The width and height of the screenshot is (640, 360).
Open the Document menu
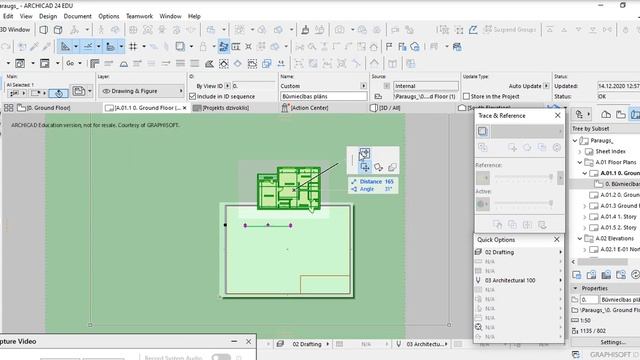[x=78, y=16]
